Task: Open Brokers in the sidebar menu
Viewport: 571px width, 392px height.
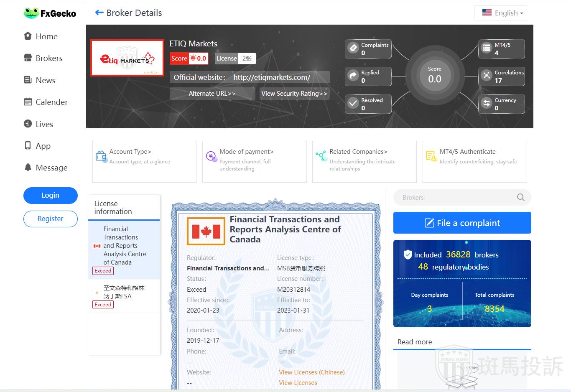Action: [49, 59]
